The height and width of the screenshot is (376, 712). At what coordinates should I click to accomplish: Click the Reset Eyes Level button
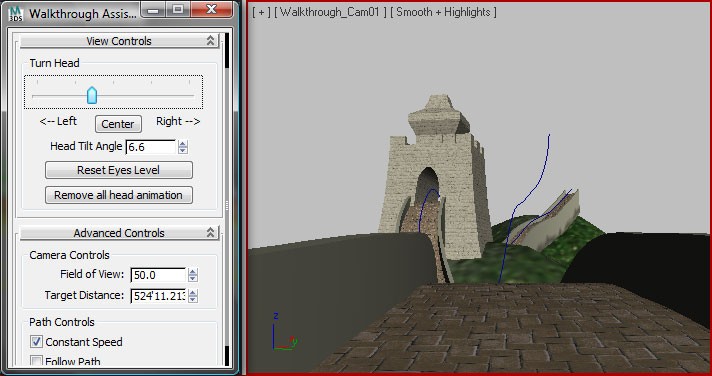[x=119, y=170]
